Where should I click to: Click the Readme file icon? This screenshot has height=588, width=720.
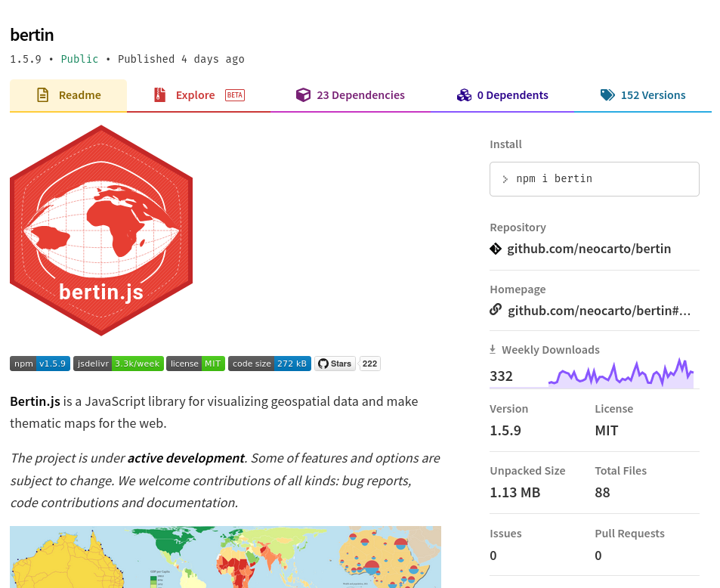43,95
